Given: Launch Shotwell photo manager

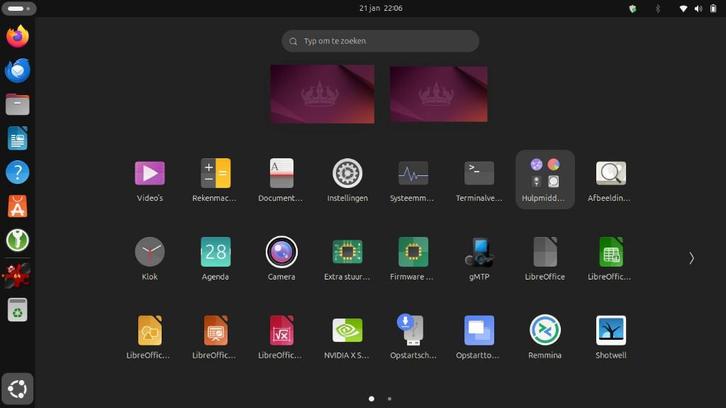Looking at the screenshot, I should 611,331.
